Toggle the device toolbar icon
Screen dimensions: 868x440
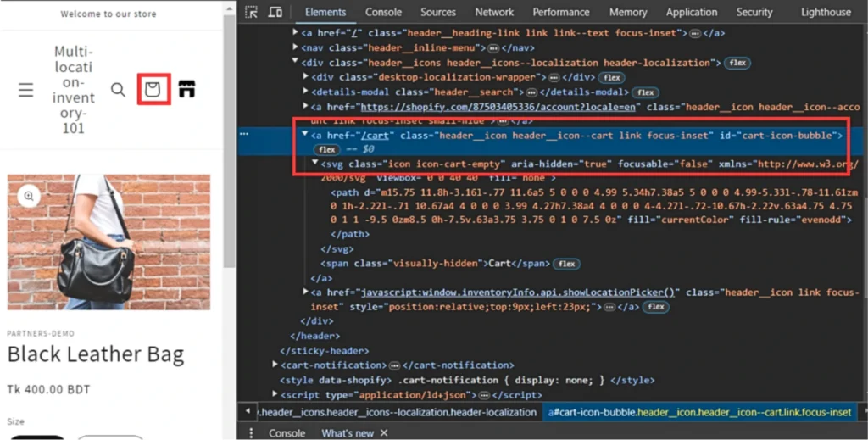[x=275, y=12]
